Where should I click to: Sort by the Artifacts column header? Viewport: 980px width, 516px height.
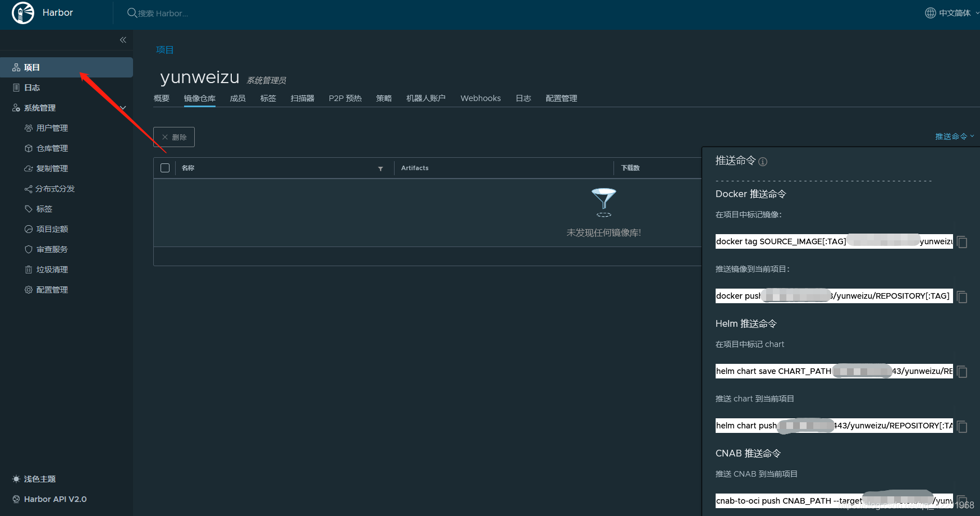[415, 168]
